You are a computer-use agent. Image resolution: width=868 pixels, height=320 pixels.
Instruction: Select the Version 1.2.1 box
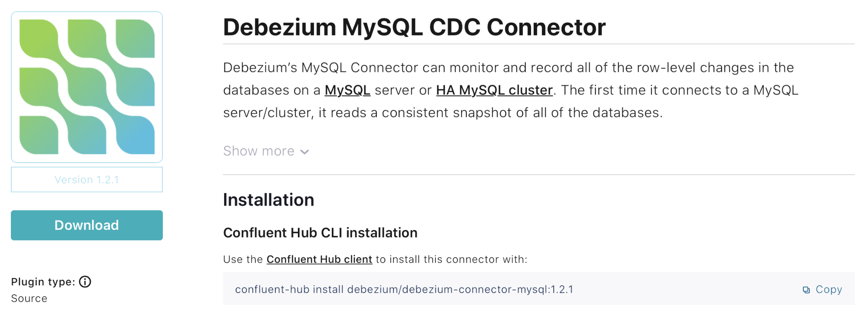coord(87,180)
